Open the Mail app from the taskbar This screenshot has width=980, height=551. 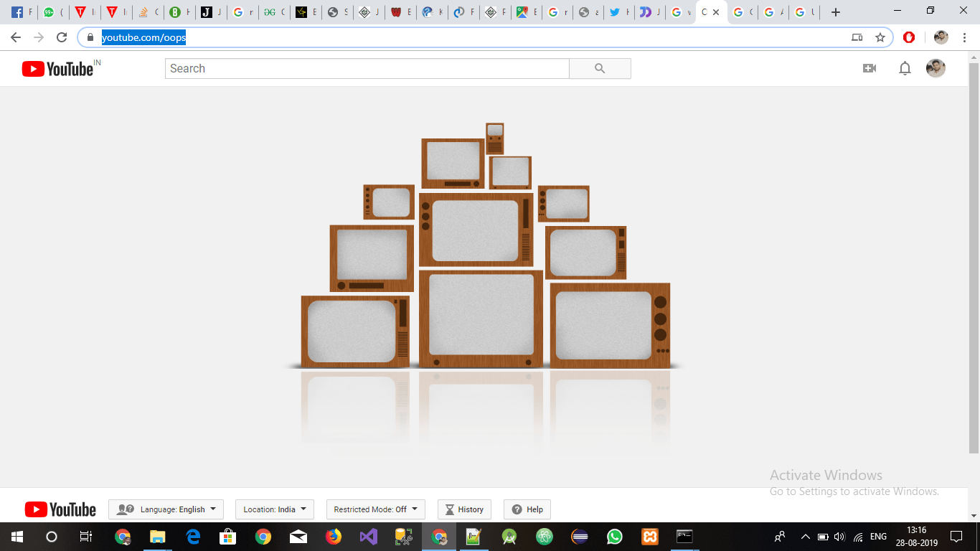click(298, 537)
